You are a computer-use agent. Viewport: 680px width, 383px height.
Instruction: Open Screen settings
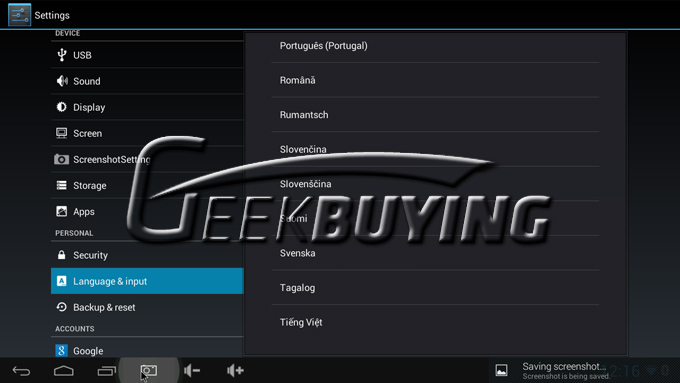(x=147, y=133)
